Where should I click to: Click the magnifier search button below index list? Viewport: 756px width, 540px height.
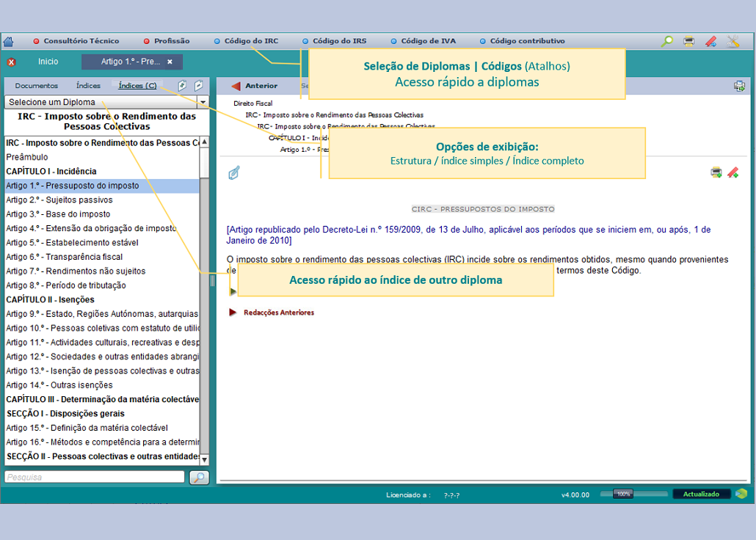coord(199,478)
